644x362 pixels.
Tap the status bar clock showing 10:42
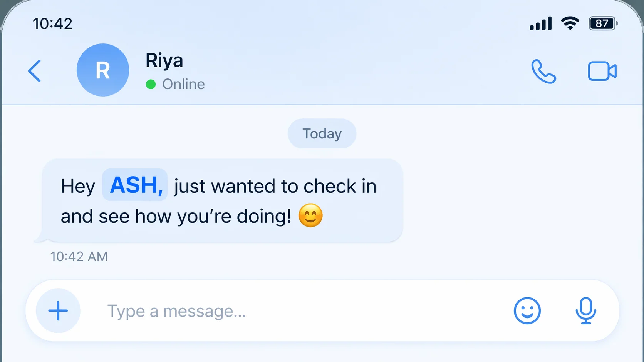point(52,24)
